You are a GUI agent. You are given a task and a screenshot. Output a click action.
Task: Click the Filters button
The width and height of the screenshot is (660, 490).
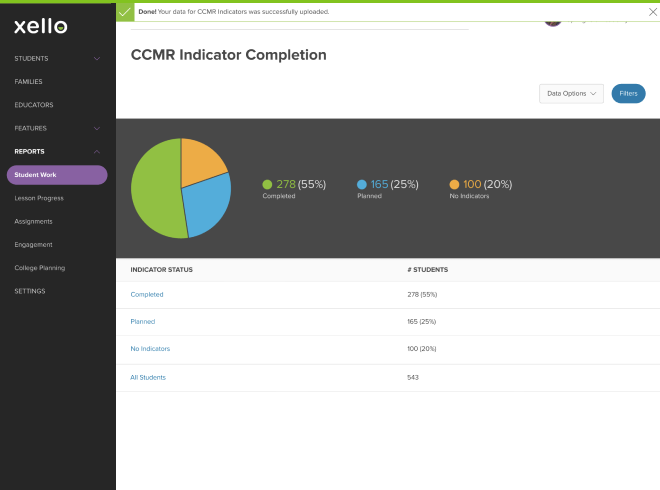tap(628, 94)
